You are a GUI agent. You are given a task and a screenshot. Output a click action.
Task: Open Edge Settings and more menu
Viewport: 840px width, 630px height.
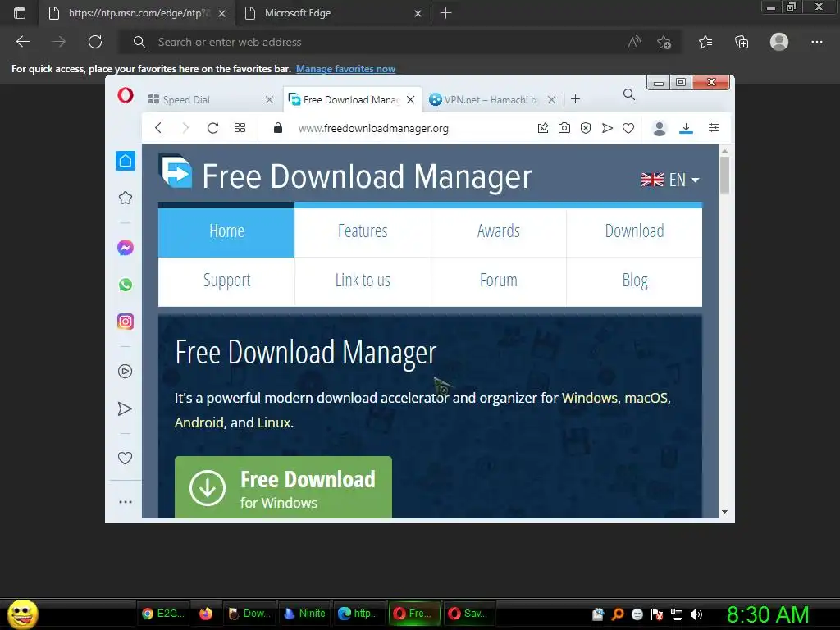[x=816, y=42]
